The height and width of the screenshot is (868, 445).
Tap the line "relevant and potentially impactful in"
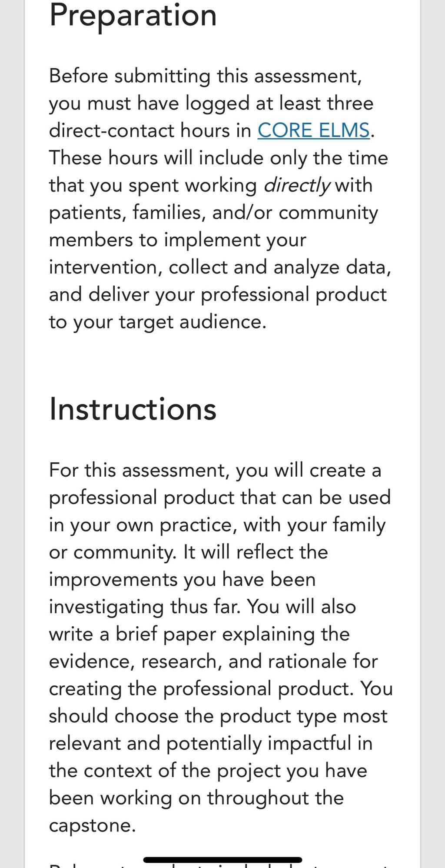211,743
